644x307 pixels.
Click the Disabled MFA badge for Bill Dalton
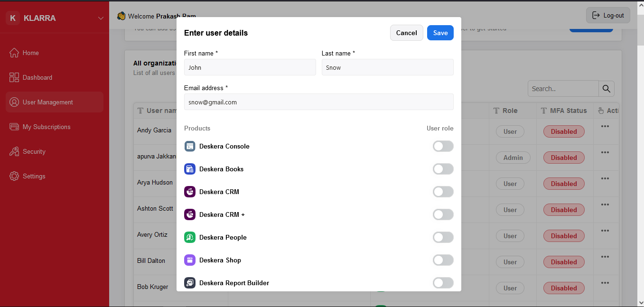pyautogui.click(x=564, y=262)
